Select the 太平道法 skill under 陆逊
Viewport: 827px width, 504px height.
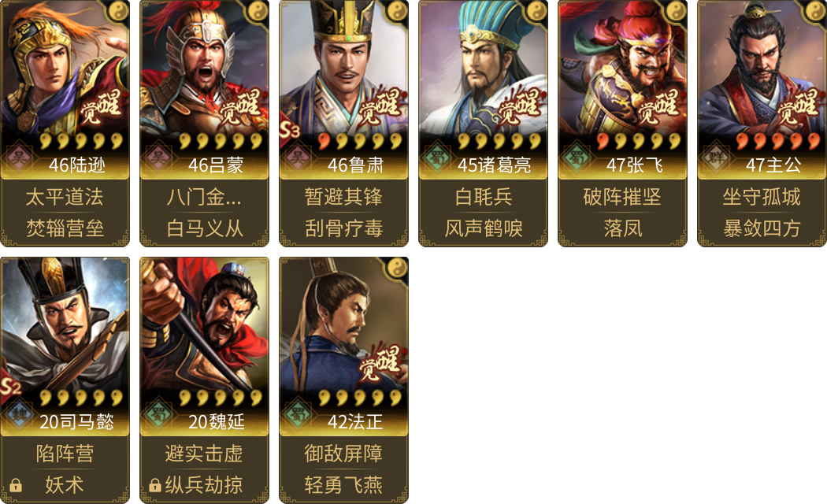(65, 197)
